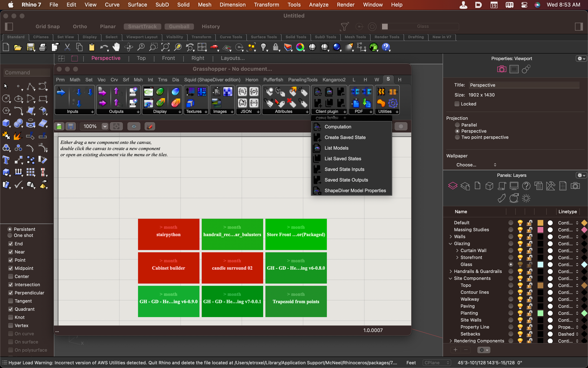Choose ShapeDiver Model Properties entry
Screen dimensions: 588x368
click(x=351, y=190)
